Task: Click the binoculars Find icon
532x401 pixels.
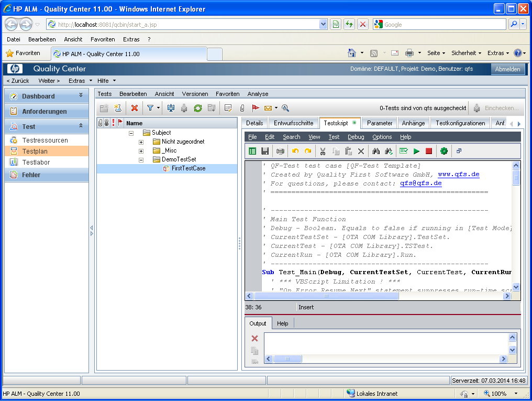Action: tap(376, 151)
